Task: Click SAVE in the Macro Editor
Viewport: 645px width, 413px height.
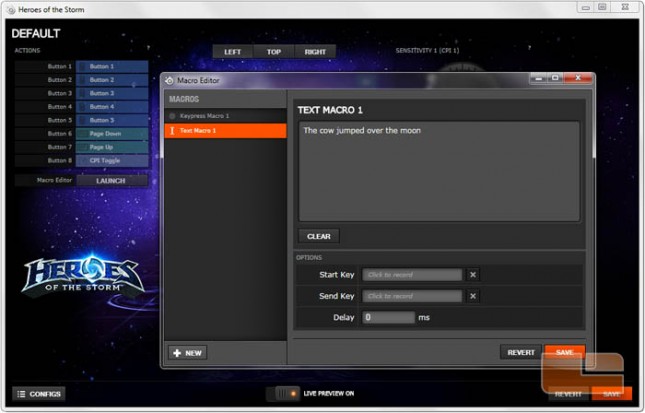Action: click(565, 353)
